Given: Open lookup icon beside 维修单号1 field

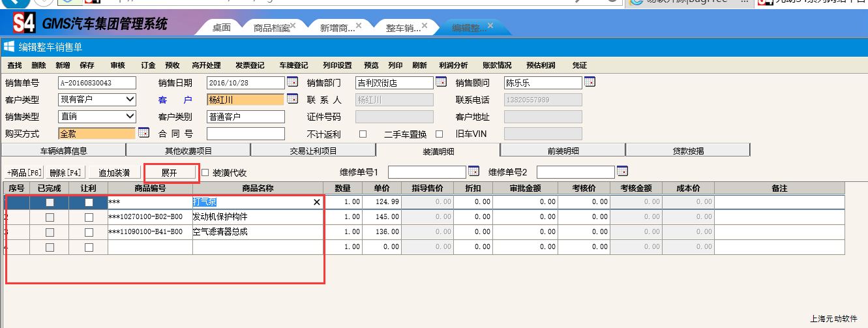Looking at the screenshot, I should pyautogui.click(x=473, y=171).
